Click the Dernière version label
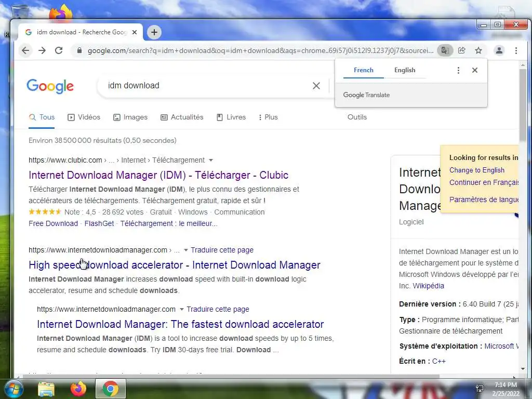Viewport: 532px width, 399px height. pyautogui.click(x=430, y=304)
